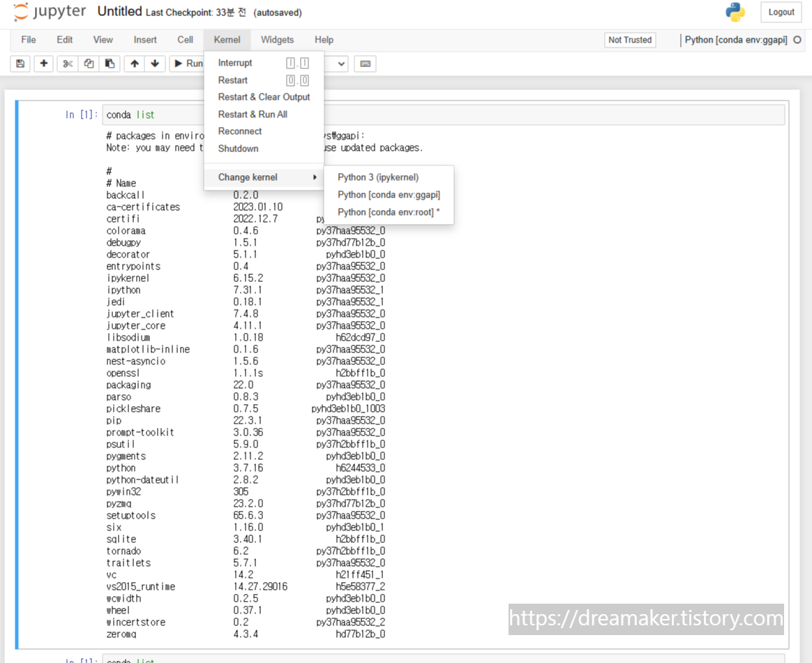Screen dimensions: 812x663
Task: Paste cells below icon
Action: coord(110,64)
